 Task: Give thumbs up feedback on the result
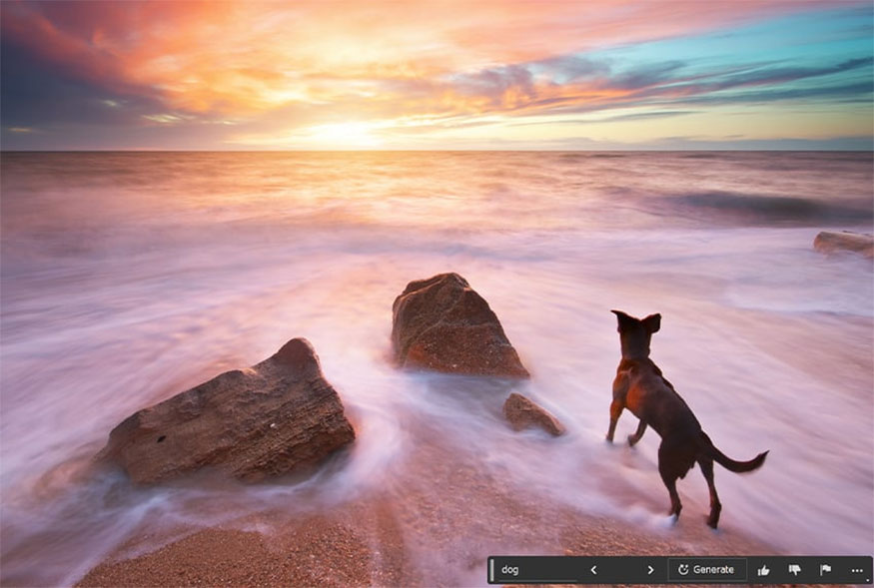764,570
